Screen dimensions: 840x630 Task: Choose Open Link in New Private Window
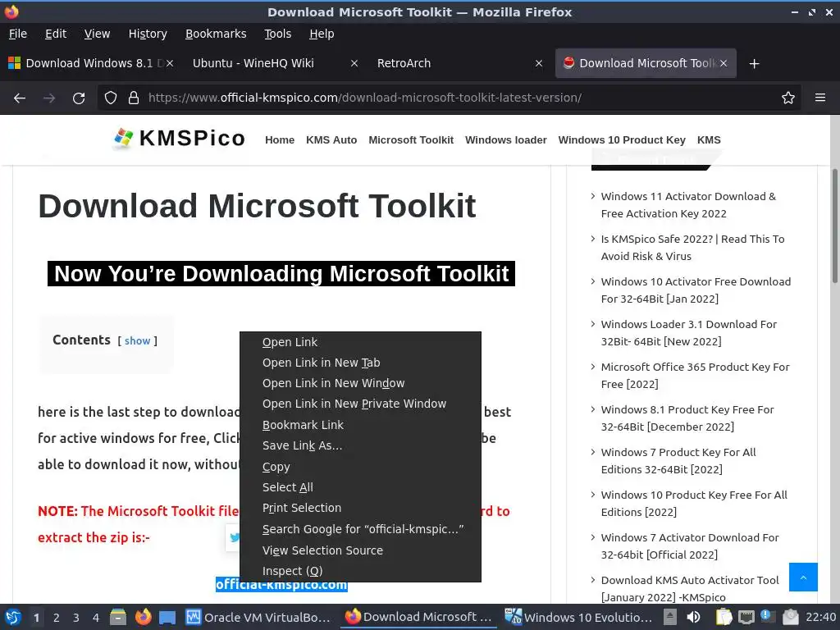[x=360, y=404]
